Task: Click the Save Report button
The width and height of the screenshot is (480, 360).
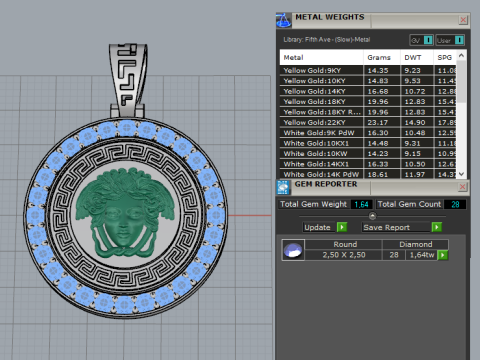Action: tap(396, 227)
